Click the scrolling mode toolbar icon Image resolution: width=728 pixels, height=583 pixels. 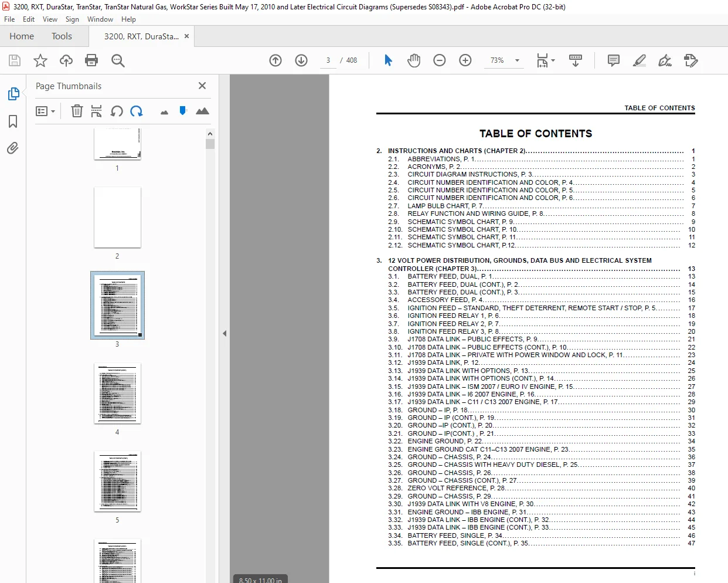576,60
